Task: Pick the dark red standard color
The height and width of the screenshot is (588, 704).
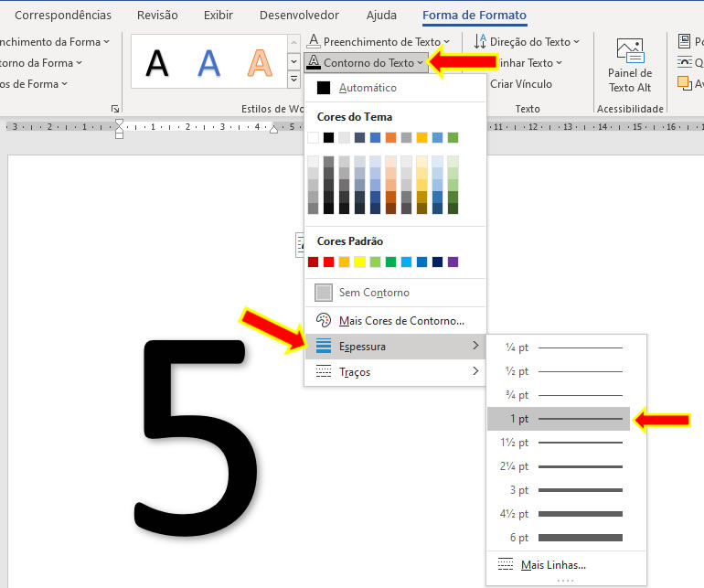Action: tap(314, 262)
